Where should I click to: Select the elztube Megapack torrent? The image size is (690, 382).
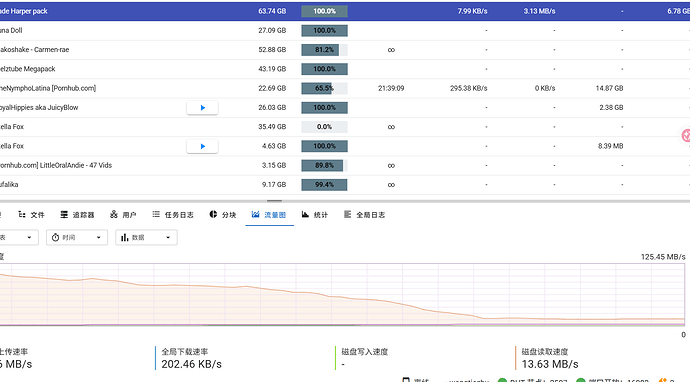pyautogui.click(x=345, y=69)
